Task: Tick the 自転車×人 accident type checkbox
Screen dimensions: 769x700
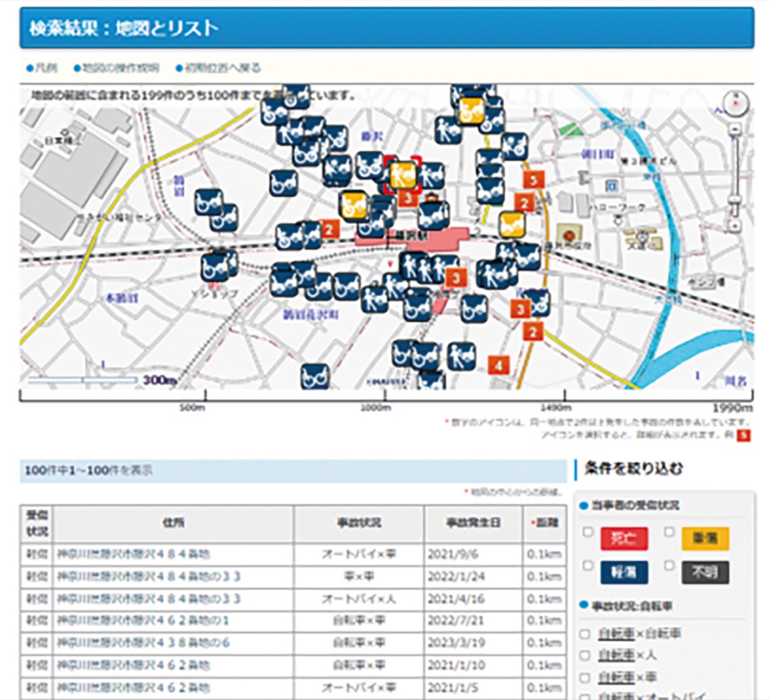Action: tap(584, 655)
